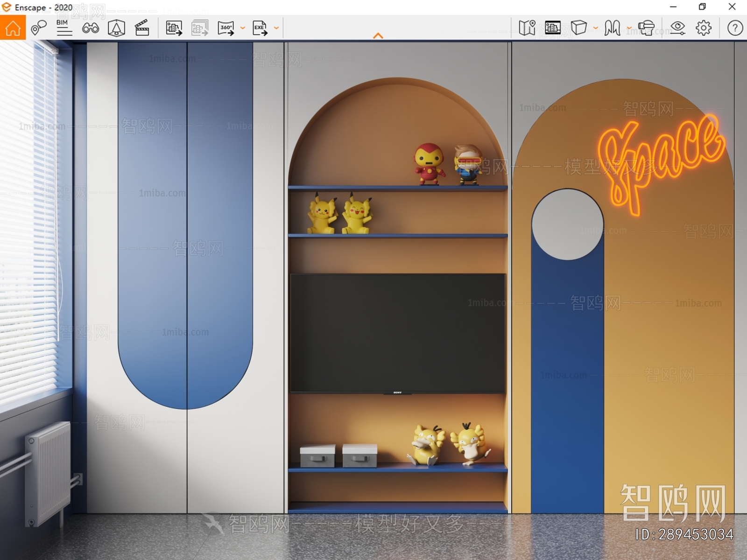The width and height of the screenshot is (747, 560).
Task: Open the Asset Library panel
Action: [553, 28]
